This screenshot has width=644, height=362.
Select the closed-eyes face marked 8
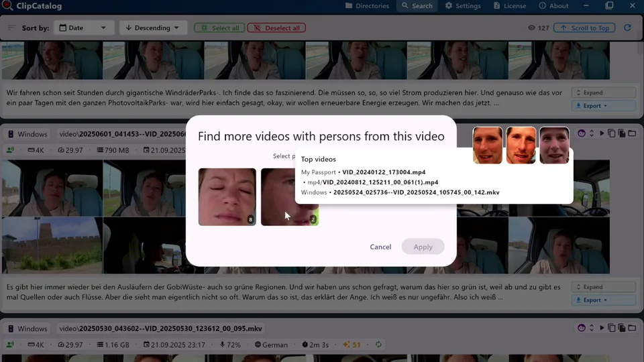227,196
